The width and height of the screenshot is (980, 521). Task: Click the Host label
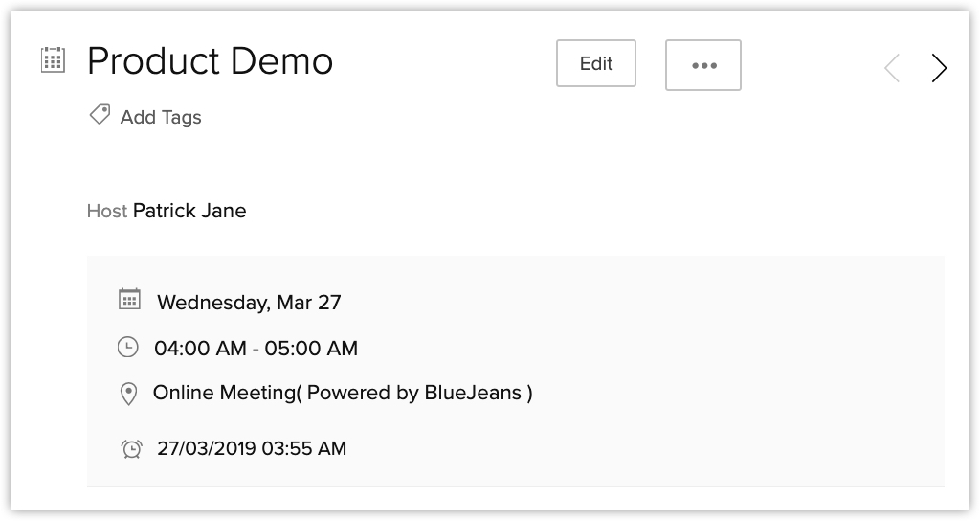(x=106, y=211)
